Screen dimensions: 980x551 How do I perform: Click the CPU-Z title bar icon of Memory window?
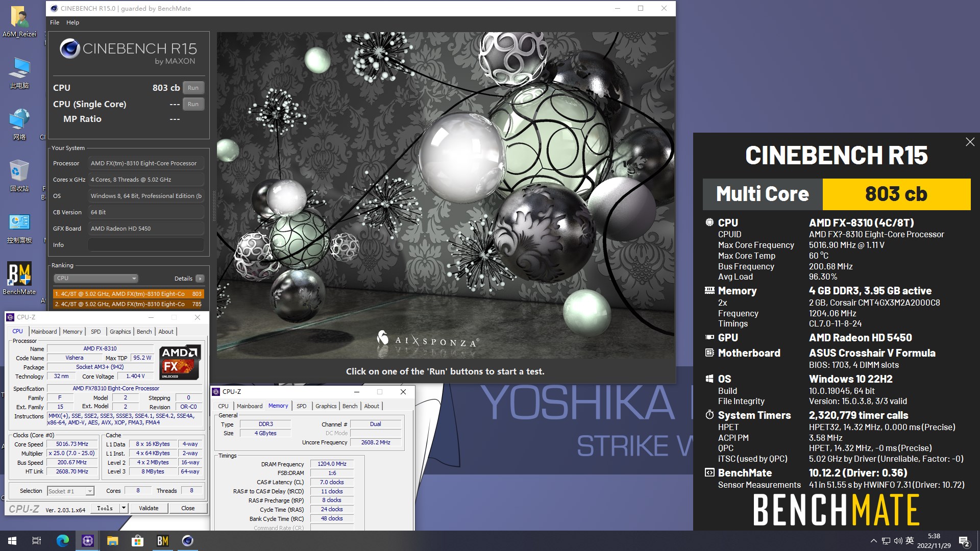(x=216, y=392)
